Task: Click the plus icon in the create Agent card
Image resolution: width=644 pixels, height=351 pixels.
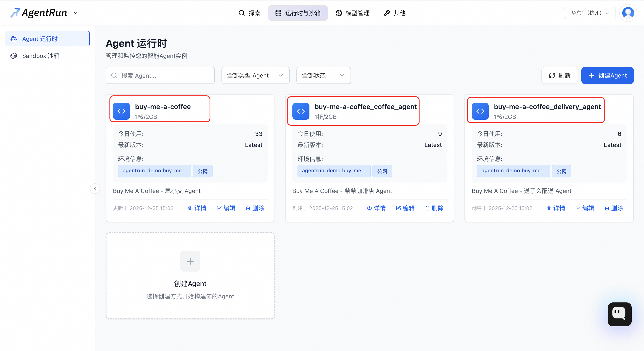Action: click(190, 261)
